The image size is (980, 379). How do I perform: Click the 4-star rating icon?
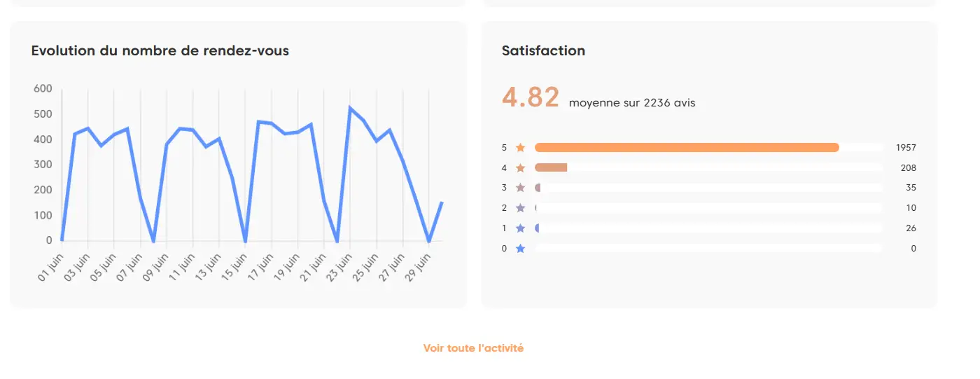[520, 168]
